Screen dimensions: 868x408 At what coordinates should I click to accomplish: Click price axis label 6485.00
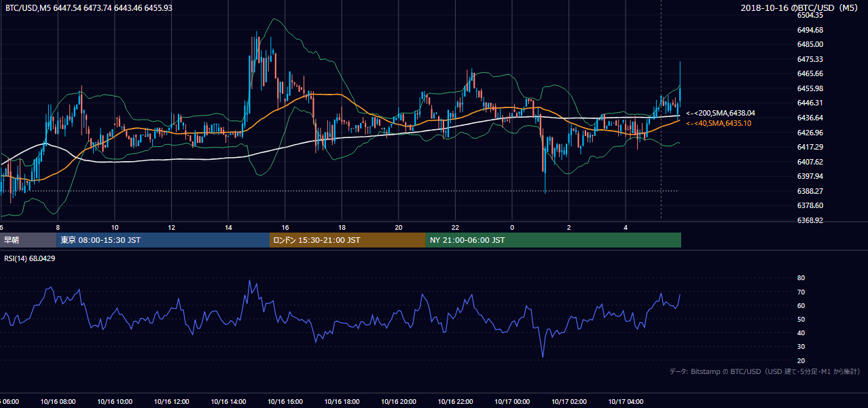tap(810, 44)
